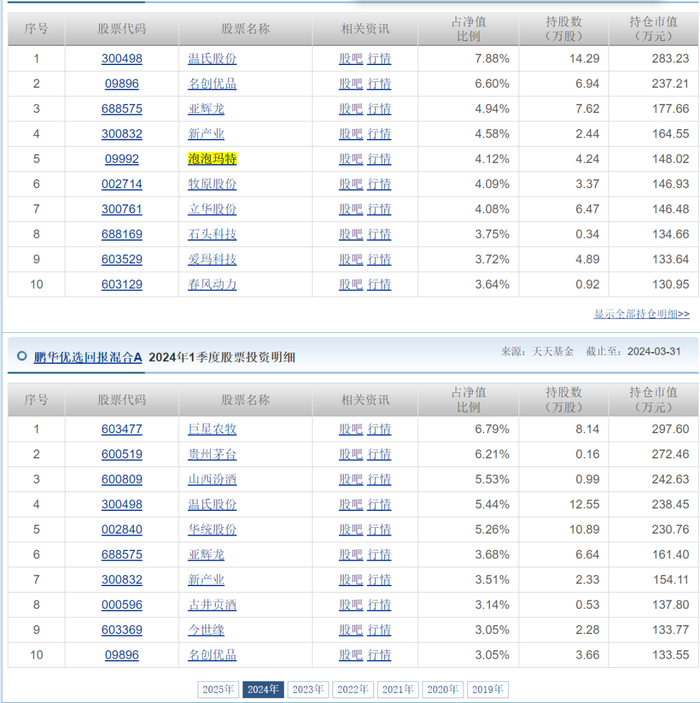Click stock code 09992
The height and width of the screenshot is (703, 700).
122,159
